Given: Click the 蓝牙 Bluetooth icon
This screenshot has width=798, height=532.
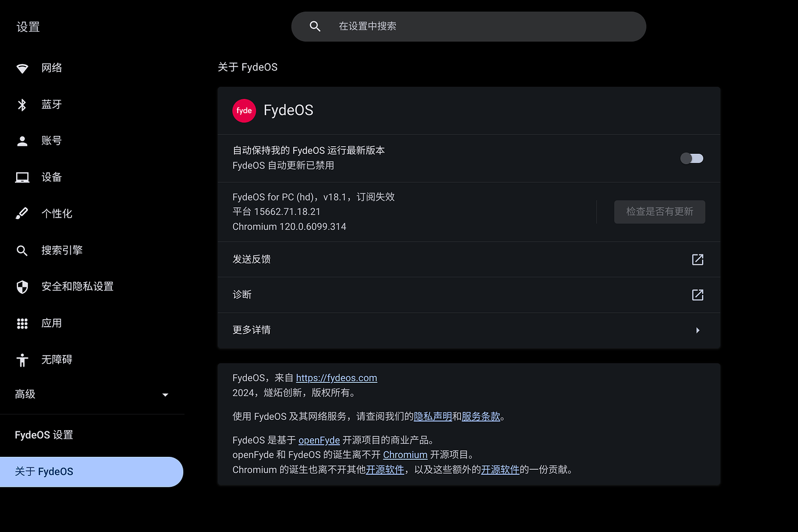Looking at the screenshot, I should pyautogui.click(x=22, y=104).
